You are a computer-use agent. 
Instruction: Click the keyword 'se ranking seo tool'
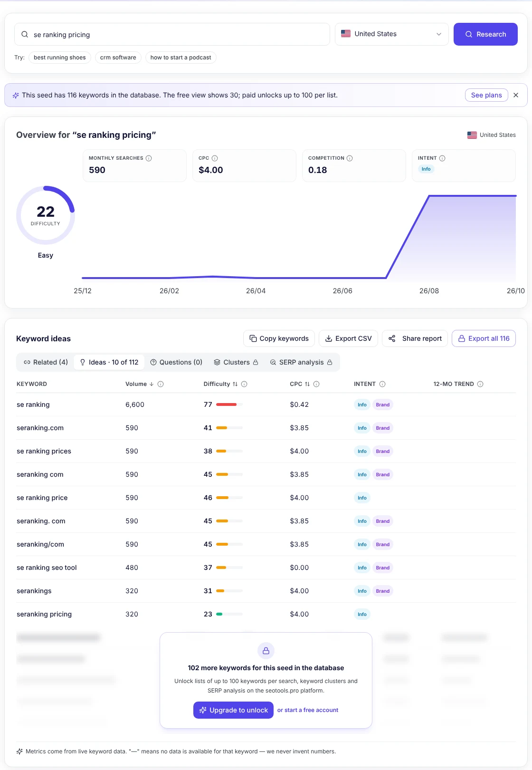(47, 568)
